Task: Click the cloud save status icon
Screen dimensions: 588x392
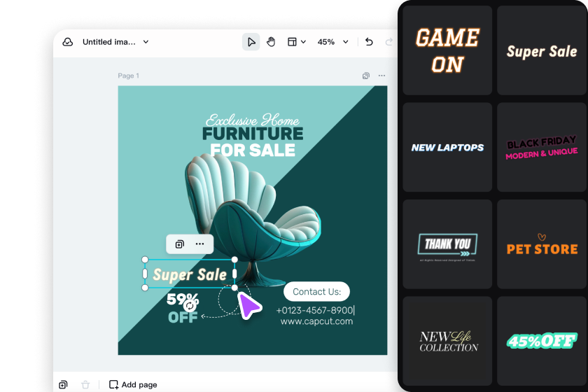Action: click(67, 42)
